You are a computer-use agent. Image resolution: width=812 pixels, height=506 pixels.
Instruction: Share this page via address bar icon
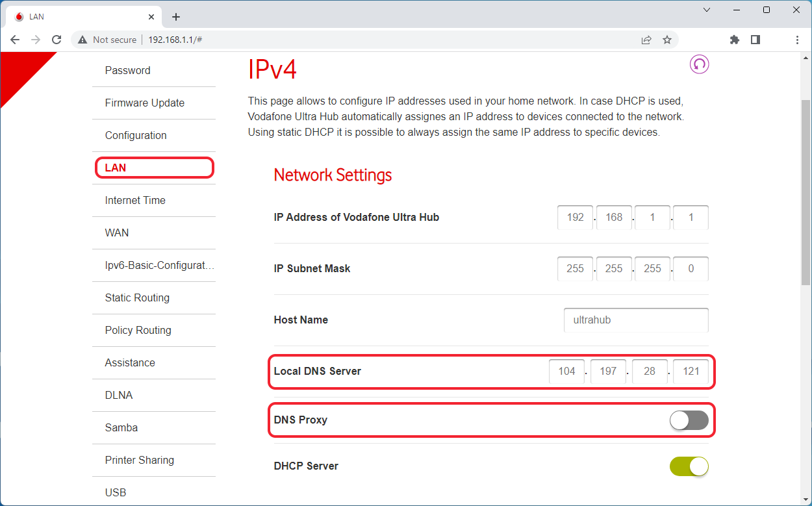[646, 40]
